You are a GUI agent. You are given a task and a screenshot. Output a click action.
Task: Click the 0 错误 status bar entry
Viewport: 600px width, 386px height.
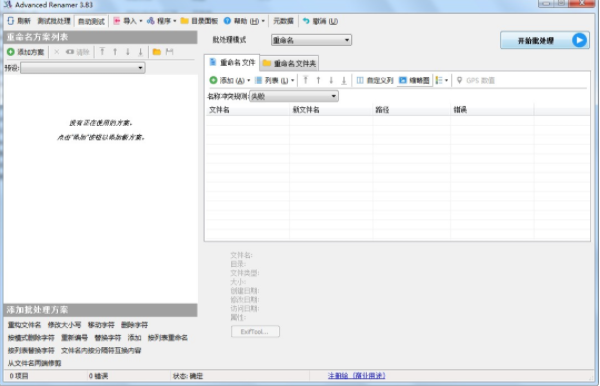pyautogui.click(x=98, y=376)
